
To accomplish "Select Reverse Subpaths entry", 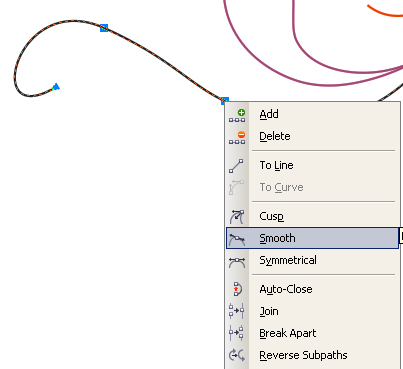I will 312,355.
